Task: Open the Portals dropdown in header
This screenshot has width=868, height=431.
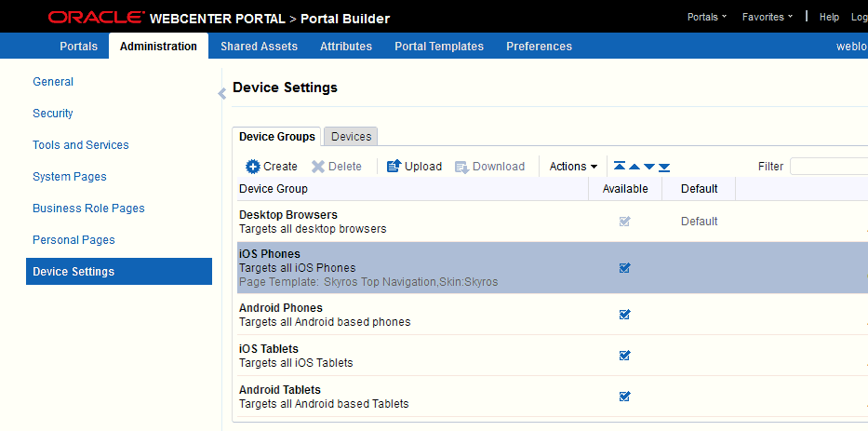Action: coord(707,17)
